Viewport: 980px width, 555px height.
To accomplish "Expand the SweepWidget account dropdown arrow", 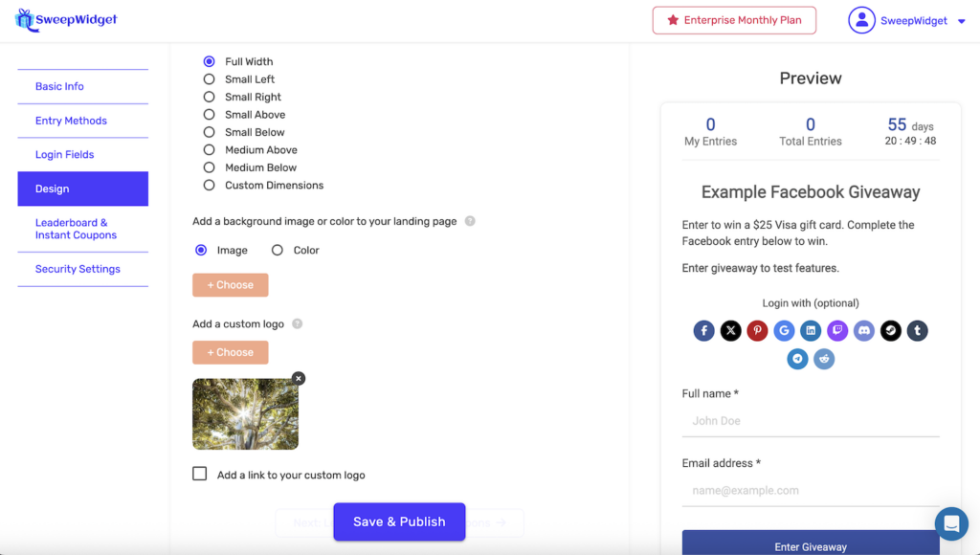I will pos(961,21).
